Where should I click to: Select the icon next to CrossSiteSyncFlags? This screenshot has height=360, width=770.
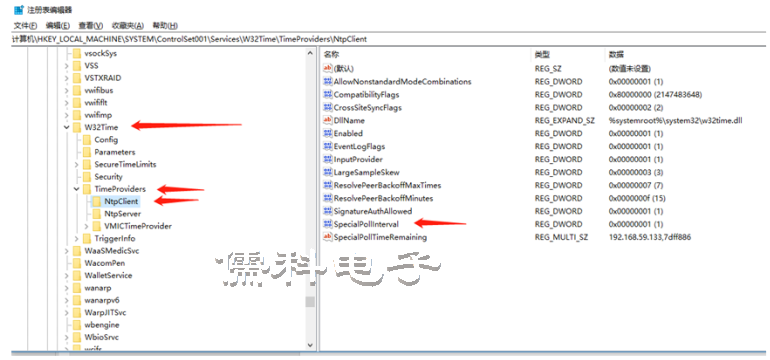point(328,108)
